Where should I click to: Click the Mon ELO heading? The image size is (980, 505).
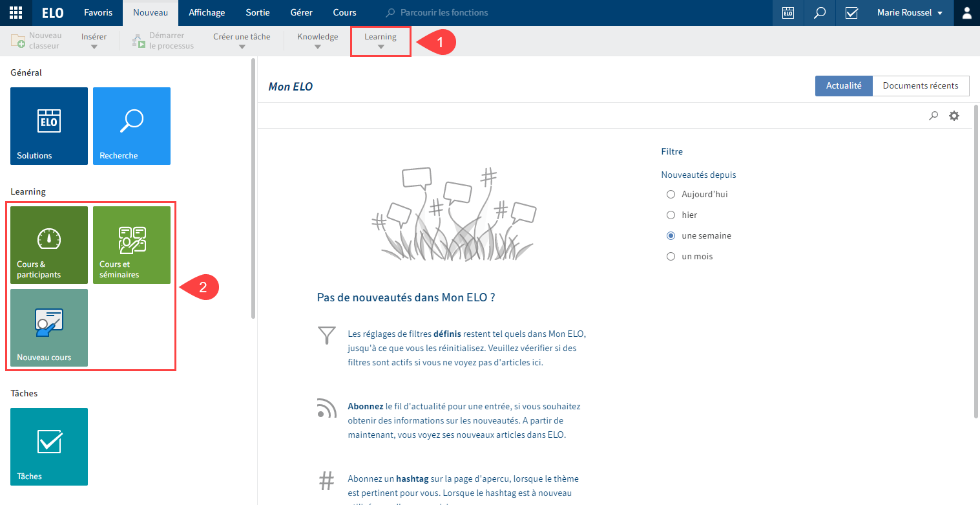(291, 87)
